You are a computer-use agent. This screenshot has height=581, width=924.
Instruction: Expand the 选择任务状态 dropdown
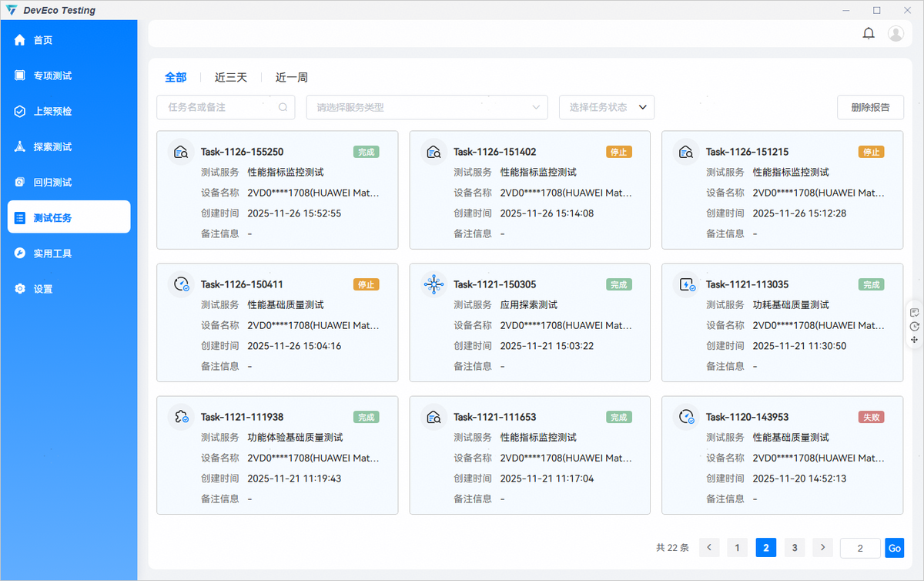tap(606, 108)
